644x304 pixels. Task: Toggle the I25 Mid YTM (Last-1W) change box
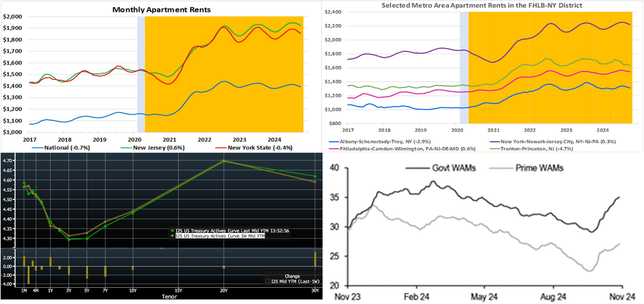coord(267,281)
